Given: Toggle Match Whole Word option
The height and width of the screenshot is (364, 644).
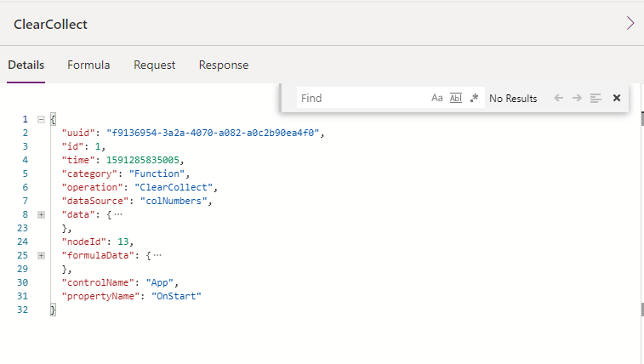Looking at the screenshot, I should click(x=455, y=98).
